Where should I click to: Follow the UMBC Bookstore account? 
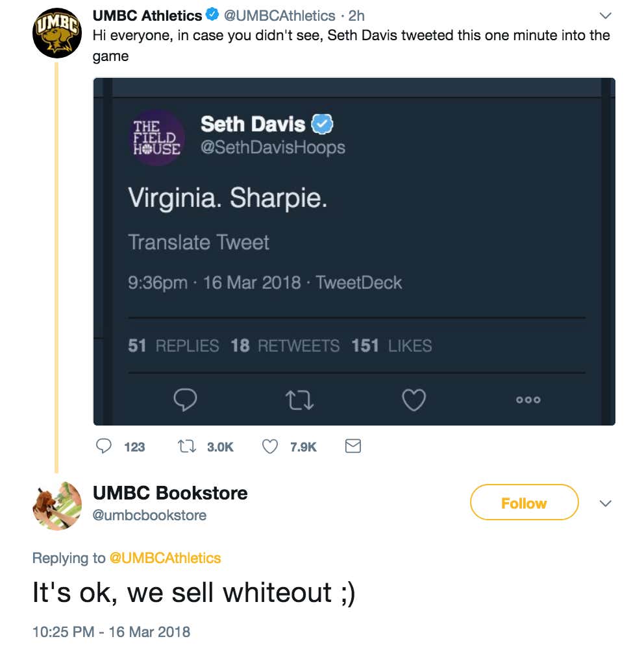coord(524,503)
